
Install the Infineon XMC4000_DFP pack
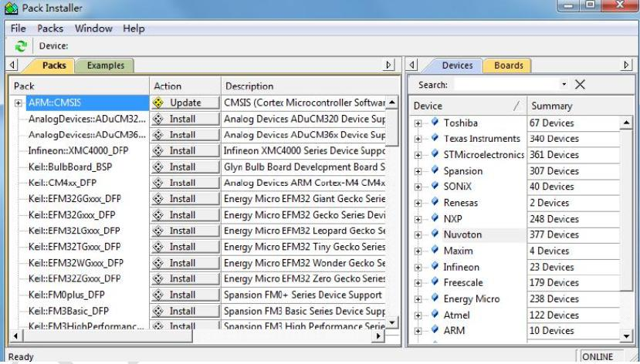click(185, 151)
